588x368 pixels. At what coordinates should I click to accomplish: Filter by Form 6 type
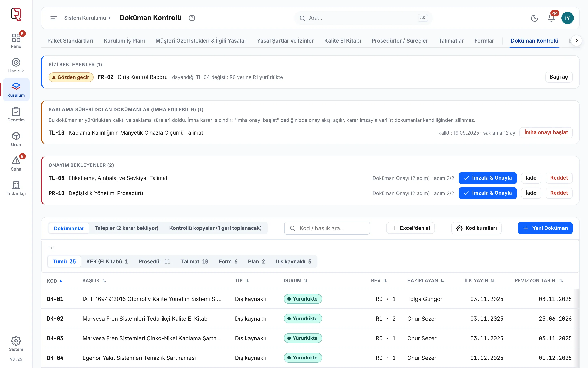pos(228,261)
